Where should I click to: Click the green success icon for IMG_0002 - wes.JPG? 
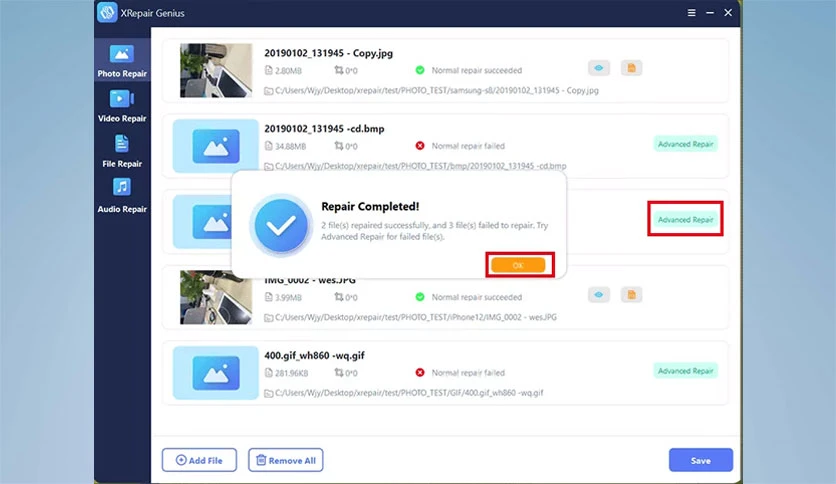point(420,297)
